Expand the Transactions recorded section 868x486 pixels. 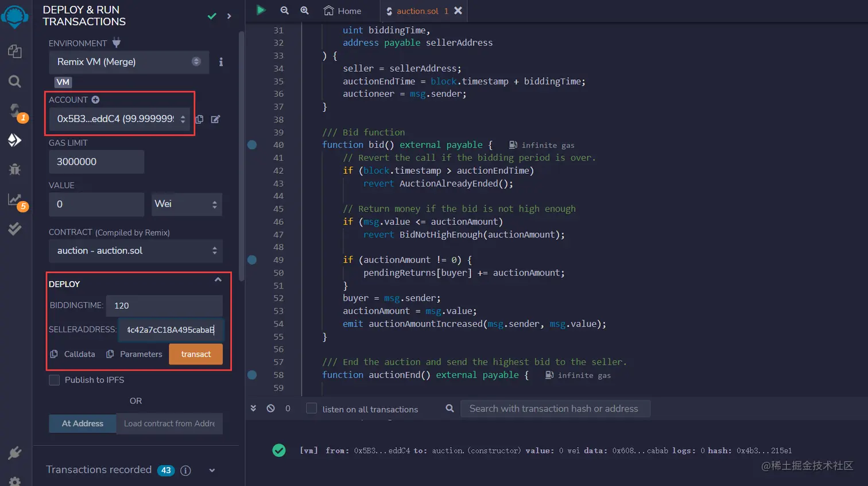[212, 471]
